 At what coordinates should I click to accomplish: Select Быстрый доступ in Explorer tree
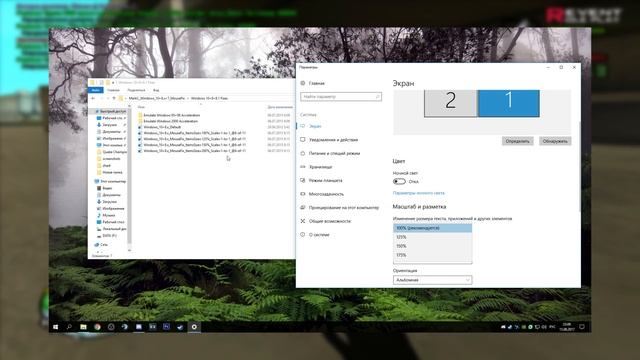(110, 111)
